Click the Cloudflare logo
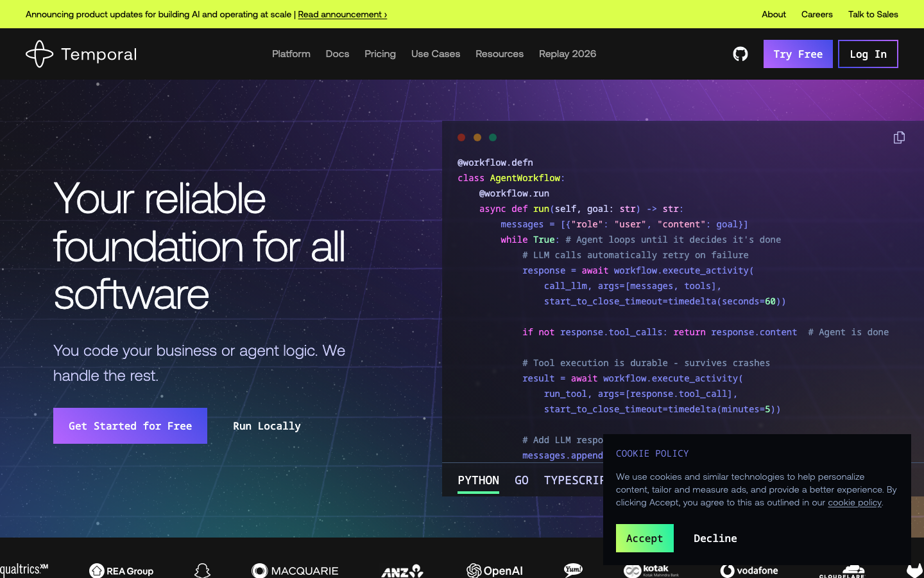 click(842, 572)
